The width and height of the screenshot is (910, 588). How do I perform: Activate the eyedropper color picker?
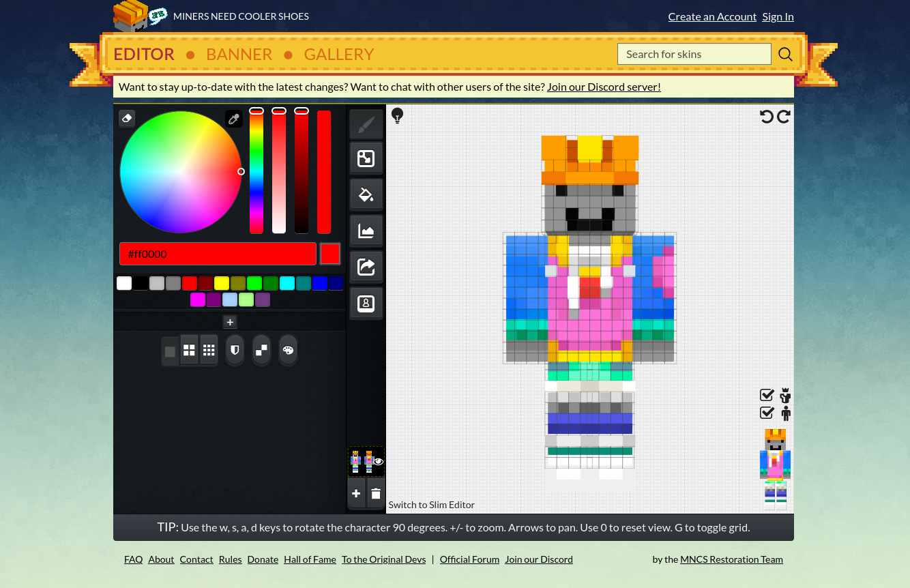[x=234, y=119]
